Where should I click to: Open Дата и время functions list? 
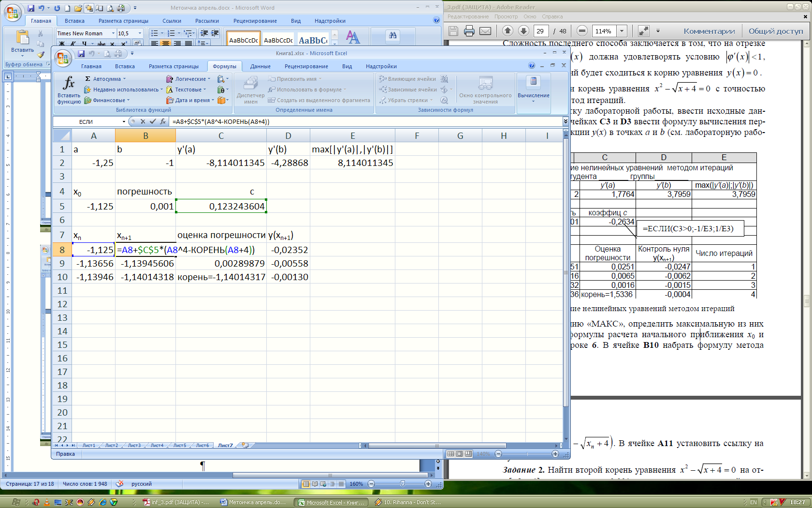(190, 100)
